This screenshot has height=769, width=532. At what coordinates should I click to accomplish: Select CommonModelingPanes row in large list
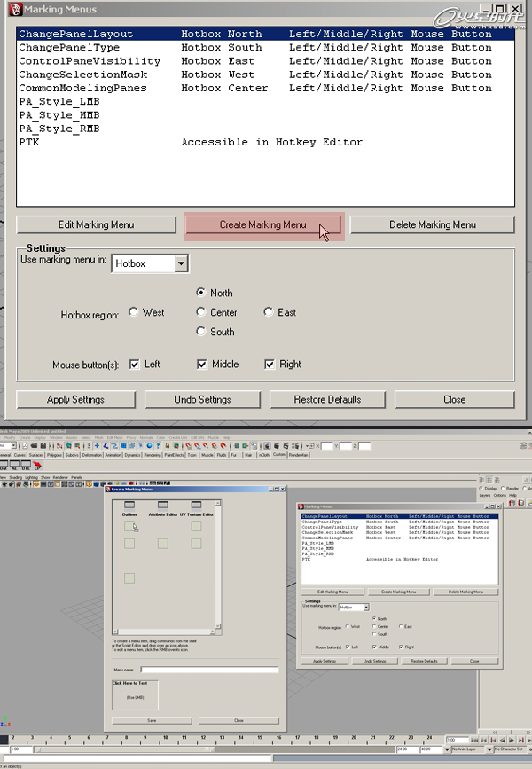tap(265, 89)
